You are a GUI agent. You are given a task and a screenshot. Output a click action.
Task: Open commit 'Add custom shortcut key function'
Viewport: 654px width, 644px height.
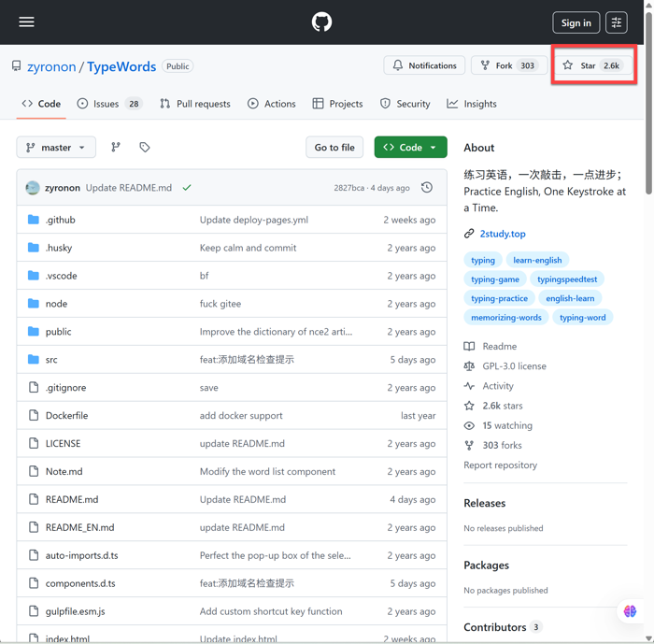tap(271, 611)
